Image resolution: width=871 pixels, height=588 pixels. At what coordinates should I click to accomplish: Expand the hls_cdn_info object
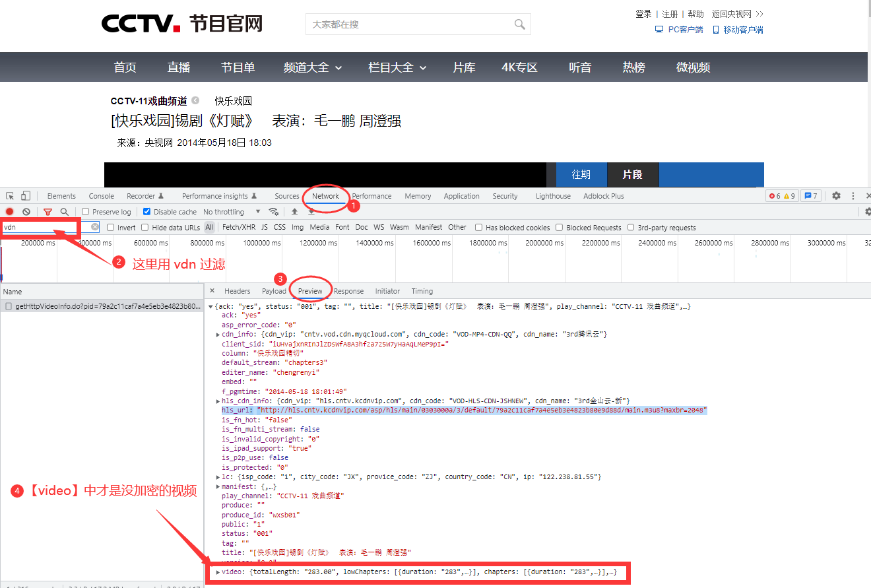click(218, 401)
